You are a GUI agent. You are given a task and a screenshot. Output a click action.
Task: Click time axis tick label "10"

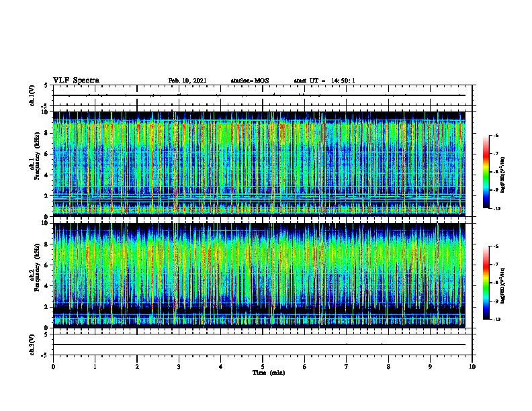[x=472, y=367]
